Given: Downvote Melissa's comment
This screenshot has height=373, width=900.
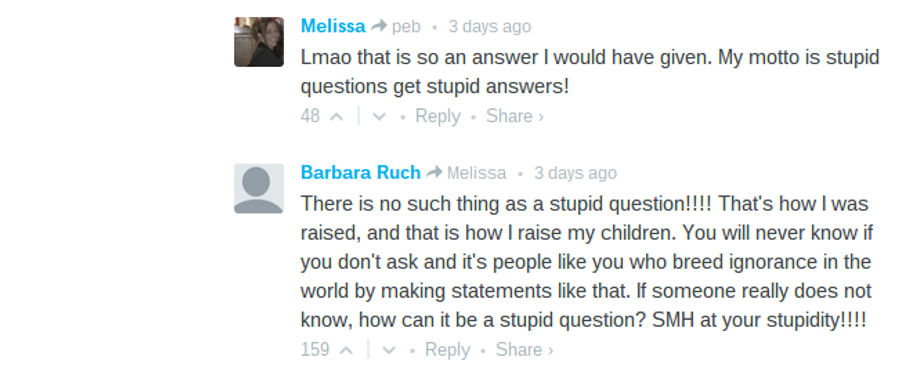Looking at the screenshot, I should click(x=379, y=117).
